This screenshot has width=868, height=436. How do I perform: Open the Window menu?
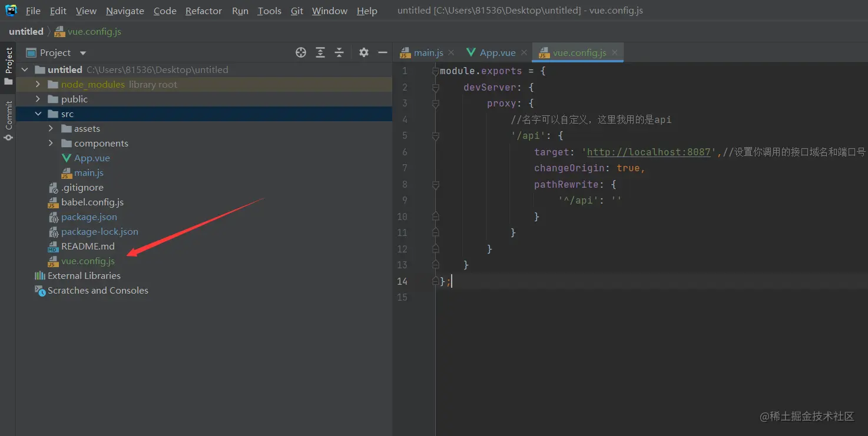[x=330, y=11]
